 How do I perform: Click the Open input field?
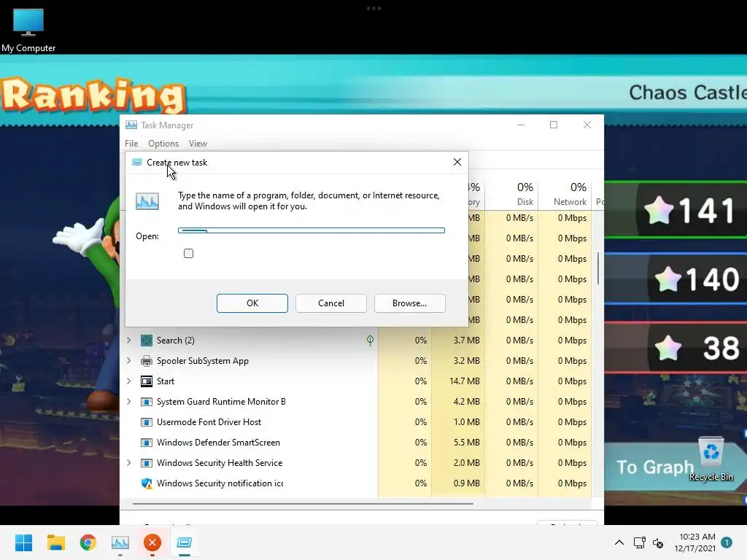pos(311,230)
